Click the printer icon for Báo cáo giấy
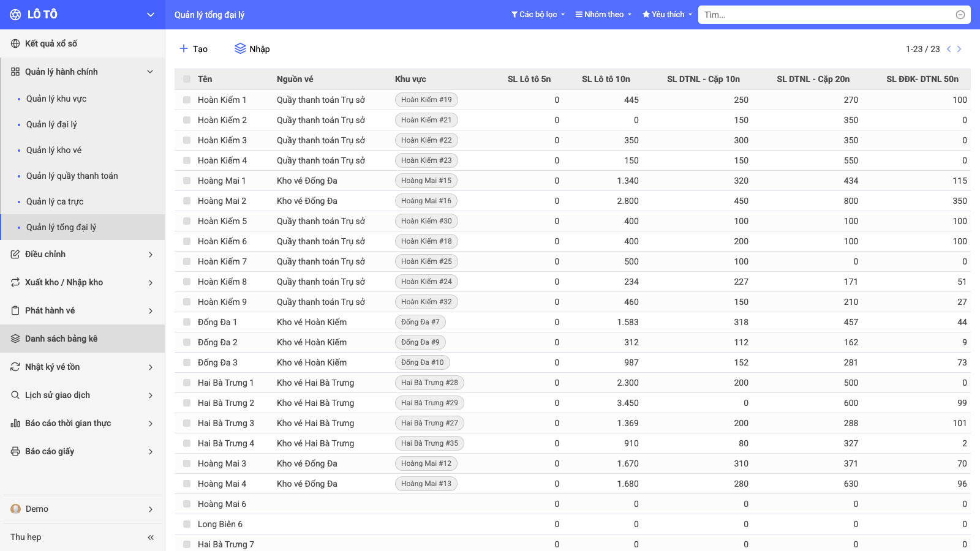The height and width of the screenshot is (551, 980). (15, 451)
